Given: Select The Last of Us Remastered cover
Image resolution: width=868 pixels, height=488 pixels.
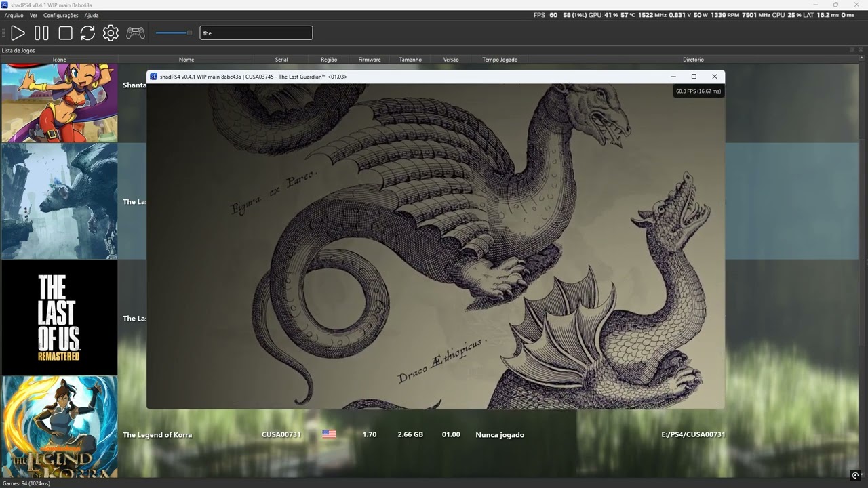Looking at the screenshot, I should coord(60,318).
